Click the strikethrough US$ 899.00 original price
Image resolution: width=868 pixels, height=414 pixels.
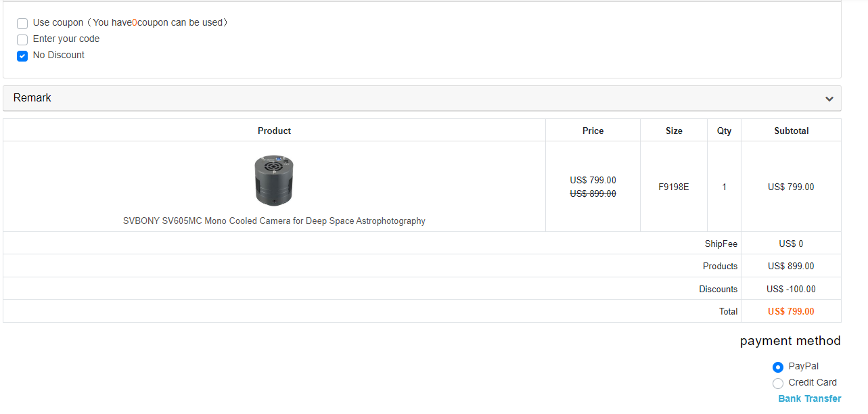click(593, 194)
